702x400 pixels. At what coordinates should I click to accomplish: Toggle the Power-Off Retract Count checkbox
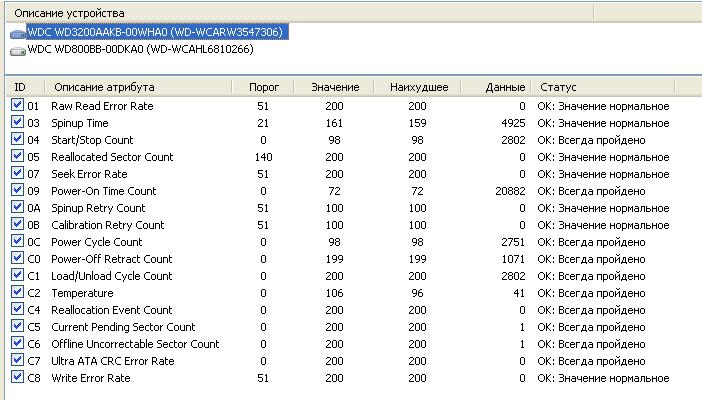(17, 258)
